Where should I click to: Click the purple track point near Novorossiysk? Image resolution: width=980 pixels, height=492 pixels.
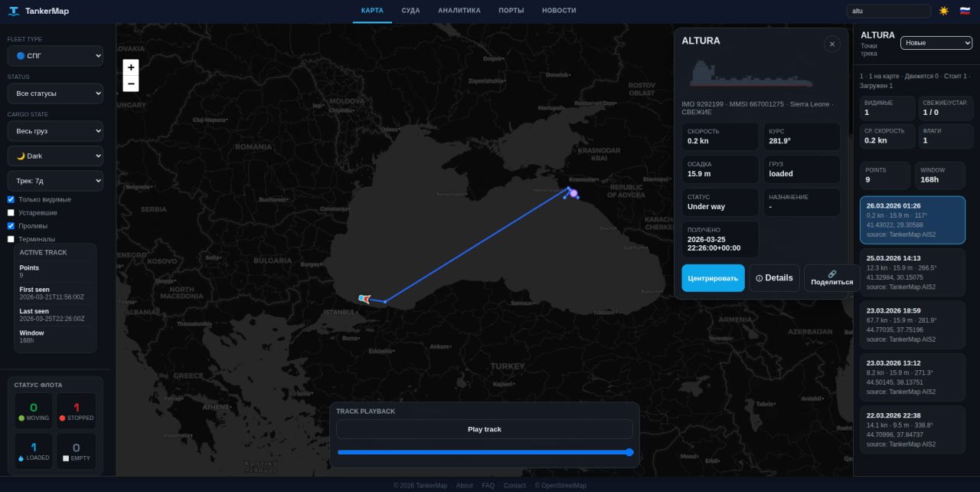click(x=574, y=194)
